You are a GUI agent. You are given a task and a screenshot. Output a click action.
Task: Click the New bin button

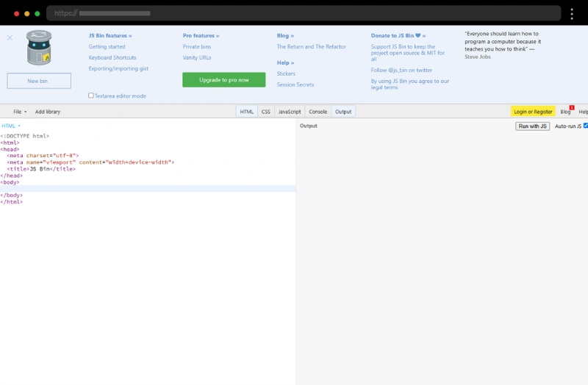click(39, 81)
